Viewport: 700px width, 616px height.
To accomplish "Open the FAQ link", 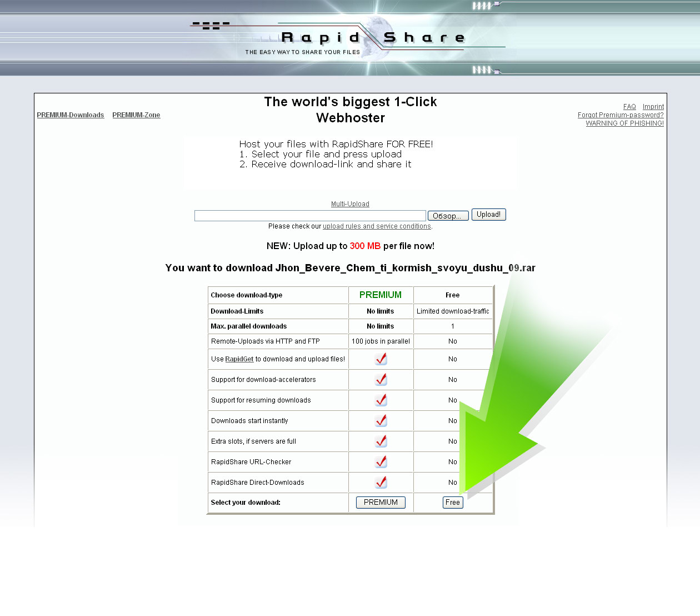I will 629,107.
